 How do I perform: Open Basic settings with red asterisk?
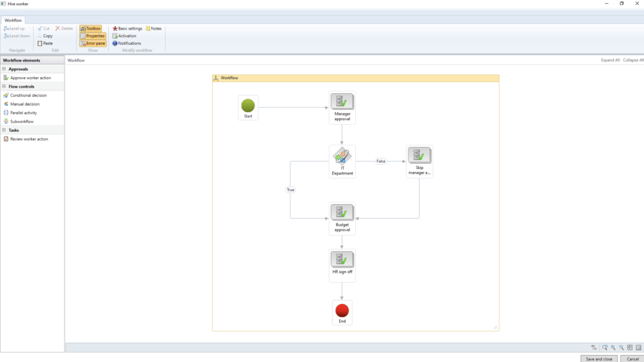(127, 28)
